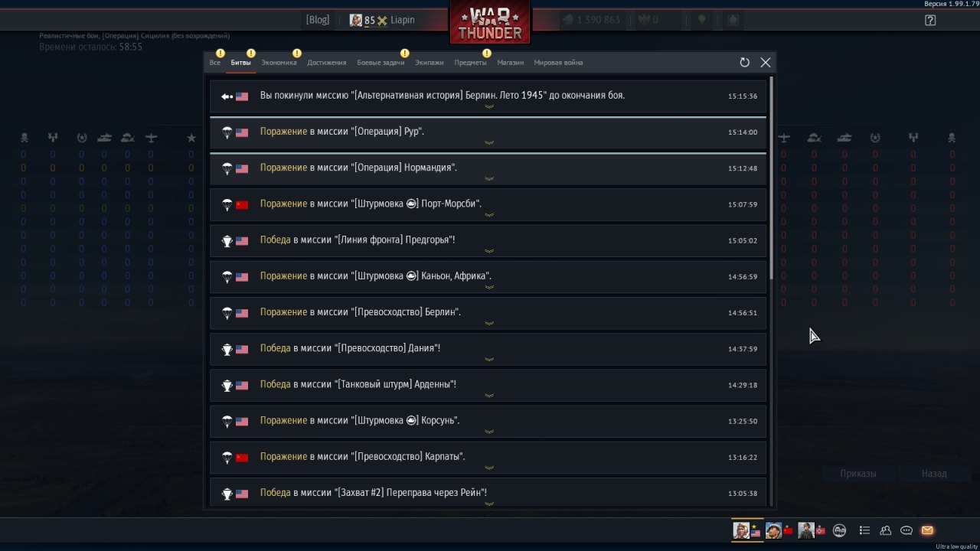Expand the 'Превосходство Дания' victory entry
980x551 pixels.
click(488, 349)
